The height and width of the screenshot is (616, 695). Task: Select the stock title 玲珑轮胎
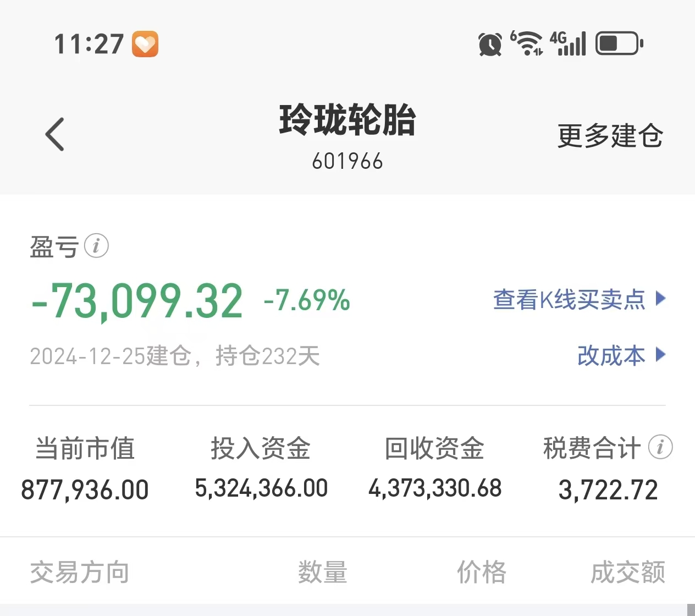coord(347,120)
